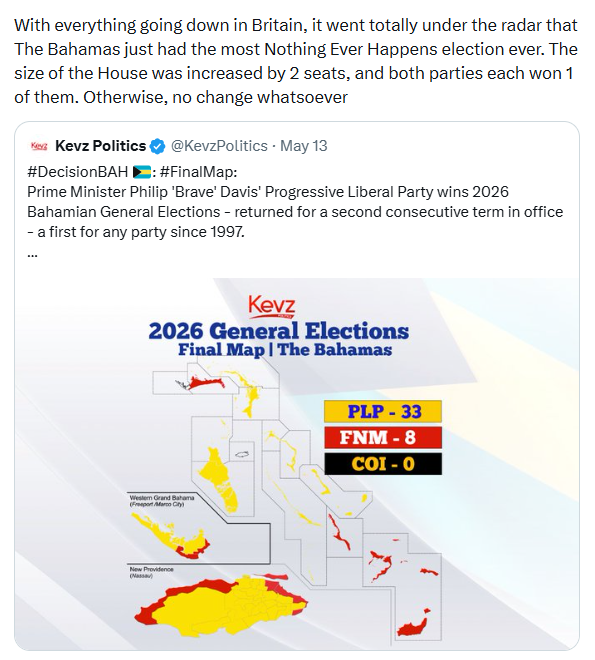Click the 2026 General Elections title text
Image resolution: width=595 pixels, height=660 pixels.
point(279,331)
